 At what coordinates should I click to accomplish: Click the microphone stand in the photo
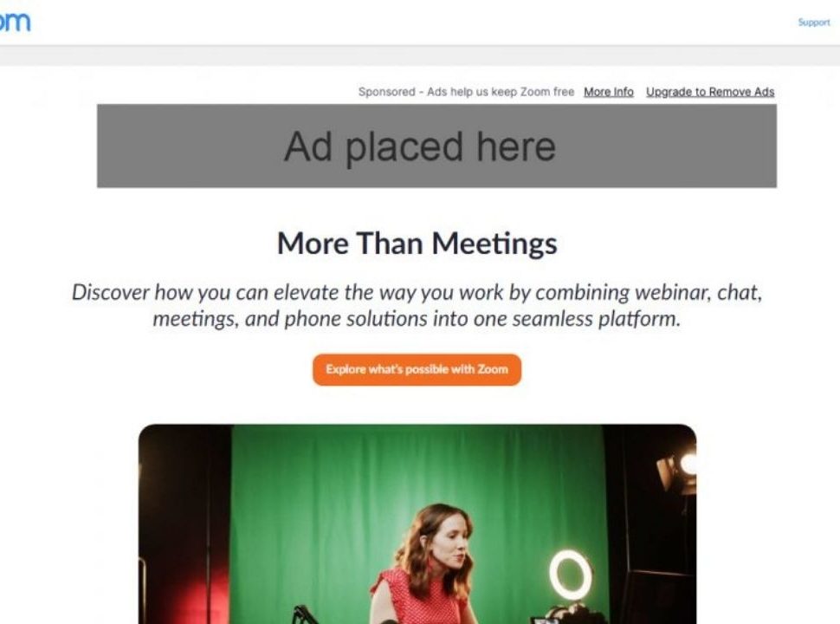click(303, 614)
